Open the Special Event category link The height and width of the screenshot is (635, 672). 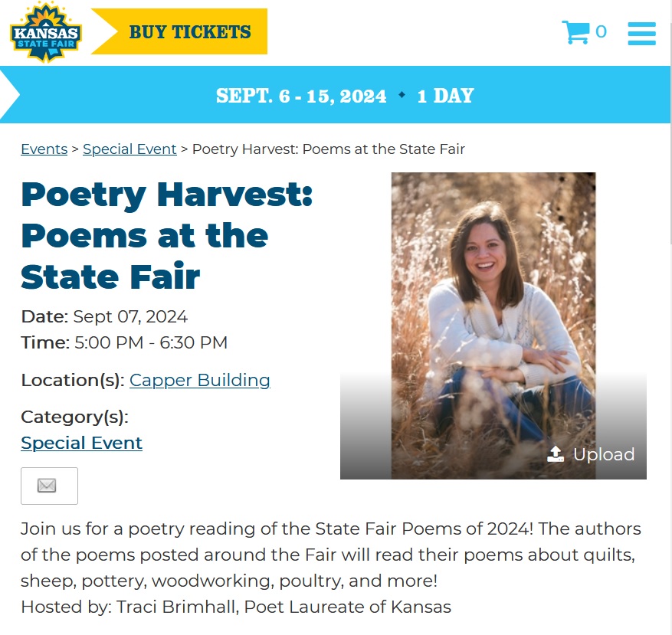click(81, 443)
